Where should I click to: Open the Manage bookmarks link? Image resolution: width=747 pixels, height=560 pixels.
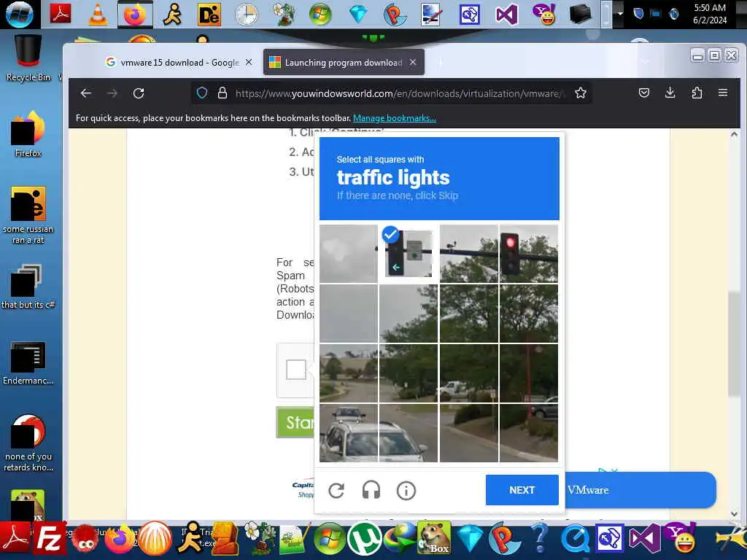tap(395, 118)
